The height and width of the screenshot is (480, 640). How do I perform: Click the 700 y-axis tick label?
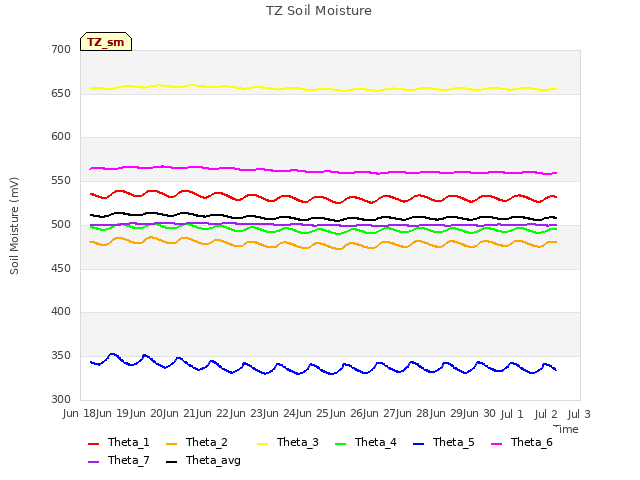point(61,49)
